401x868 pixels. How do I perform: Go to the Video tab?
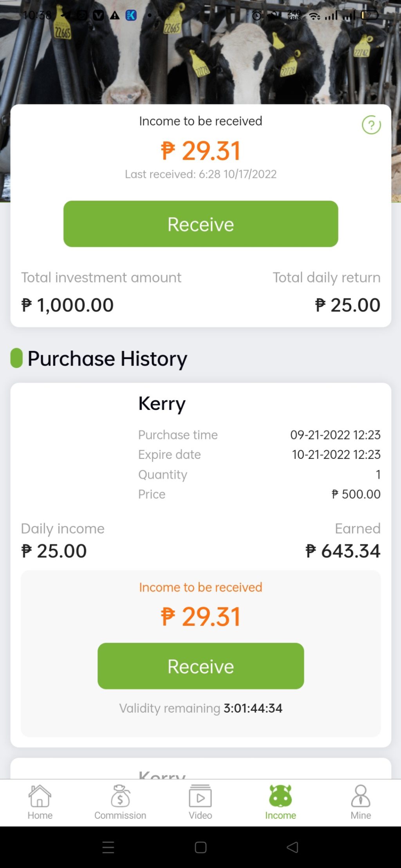point(200,802)
